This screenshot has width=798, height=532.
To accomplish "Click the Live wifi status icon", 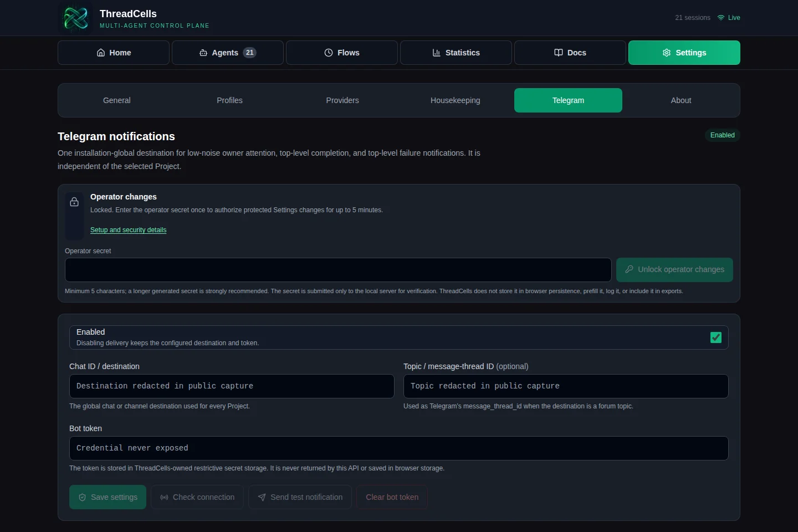I will click(x=721, y=18).
